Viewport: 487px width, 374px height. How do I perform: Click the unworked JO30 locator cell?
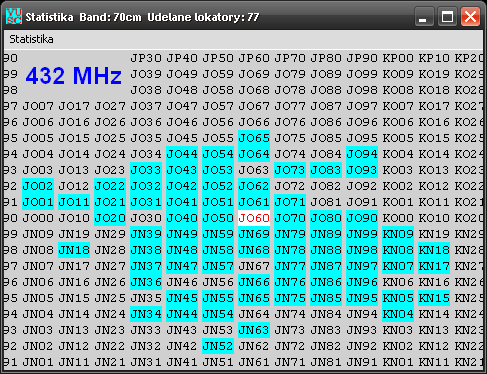pos(146,218)
